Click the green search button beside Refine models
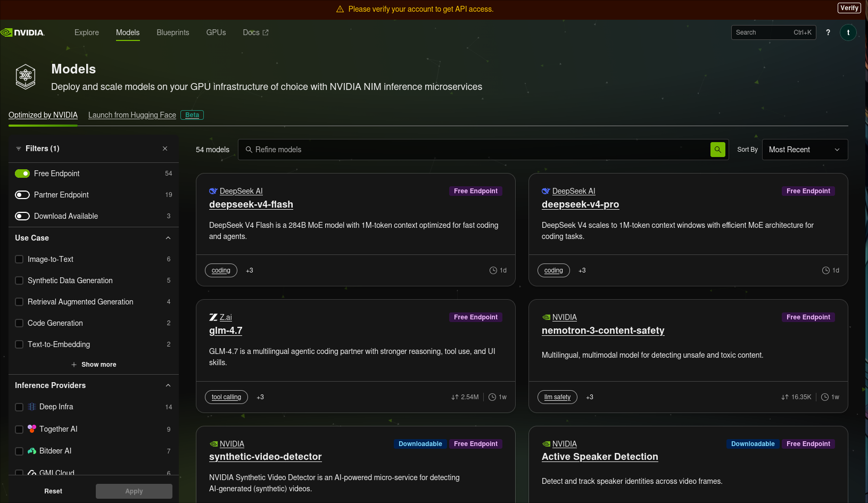The image size is (868, 503). (x=718, y=150)
